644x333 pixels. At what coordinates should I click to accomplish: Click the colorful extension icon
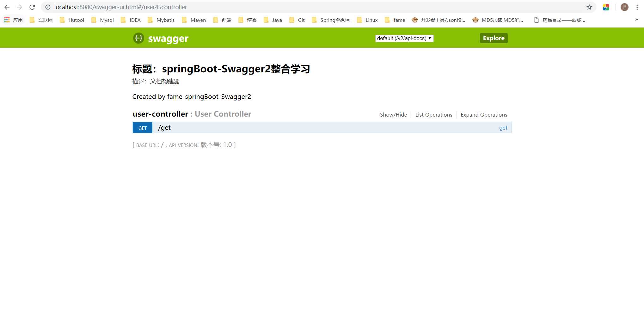pyautogui.click(x=606, y=7)
